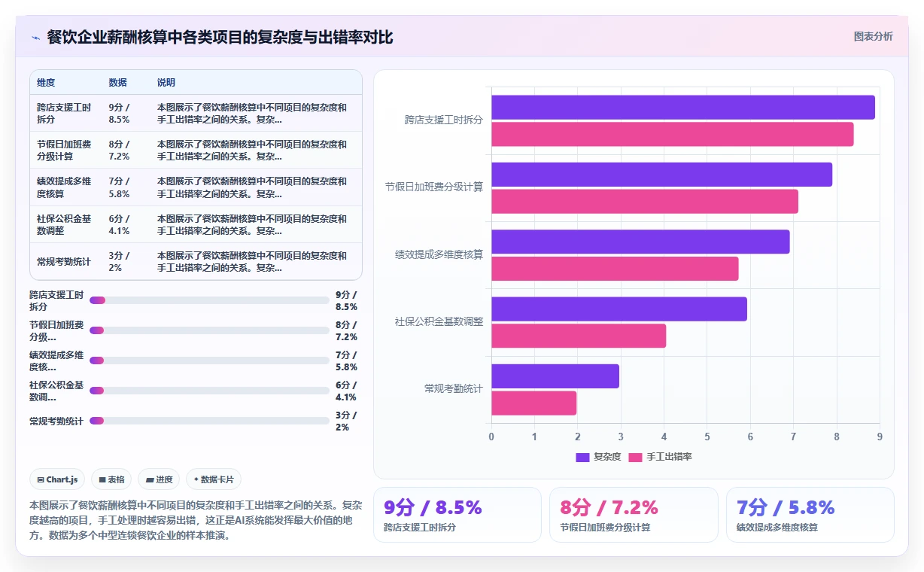This screenshot has width=924, height=572.
Task: Click the description paragraph below the tags
Action: click(196, 520)
